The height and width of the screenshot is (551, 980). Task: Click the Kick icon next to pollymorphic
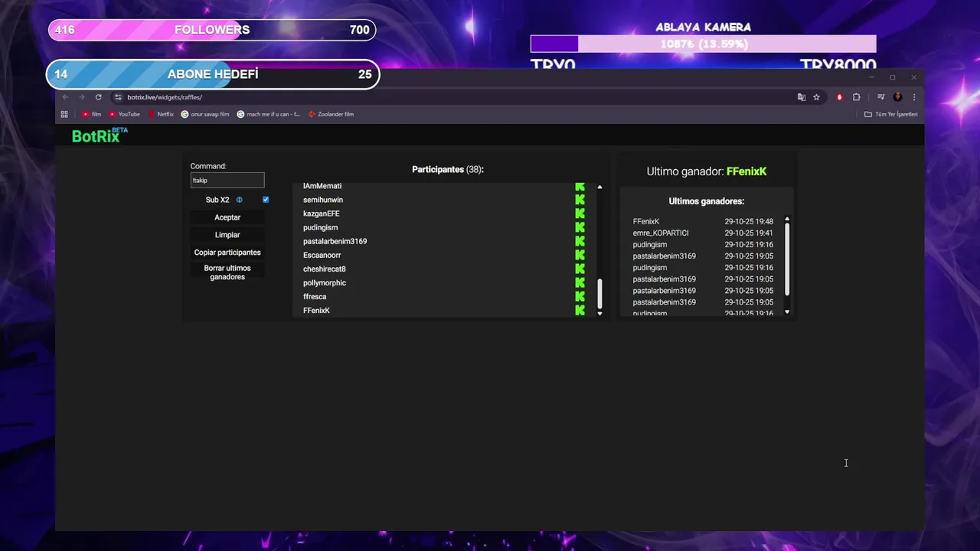click(x=580, y=282)
